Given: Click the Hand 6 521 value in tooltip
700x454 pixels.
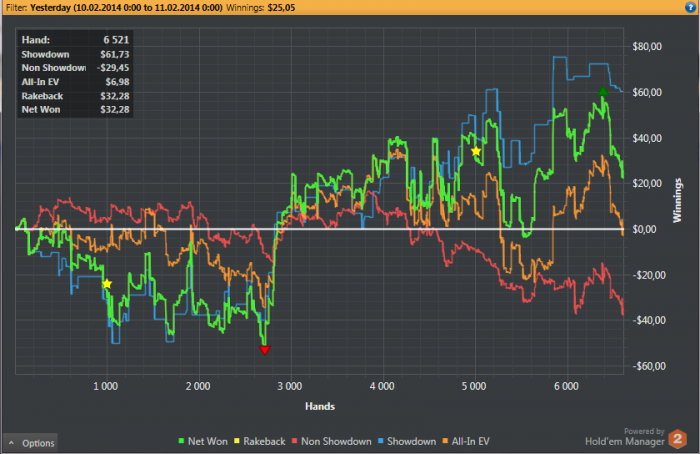Looking at the screenshot, I should click(x=116, y=40).
